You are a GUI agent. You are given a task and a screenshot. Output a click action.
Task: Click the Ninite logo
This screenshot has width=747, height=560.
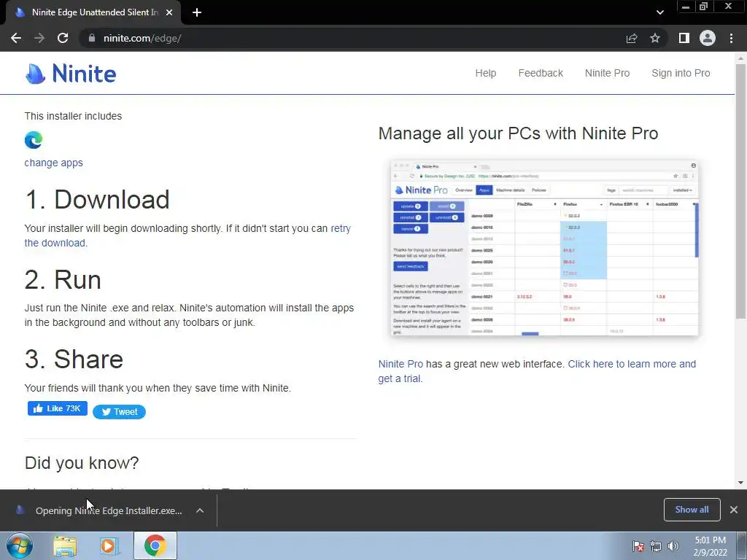tap(71, 74)
